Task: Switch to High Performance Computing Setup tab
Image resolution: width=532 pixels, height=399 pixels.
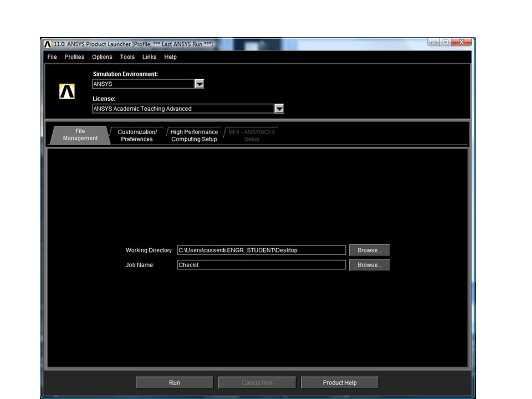Action: click(x=194, y=136)
